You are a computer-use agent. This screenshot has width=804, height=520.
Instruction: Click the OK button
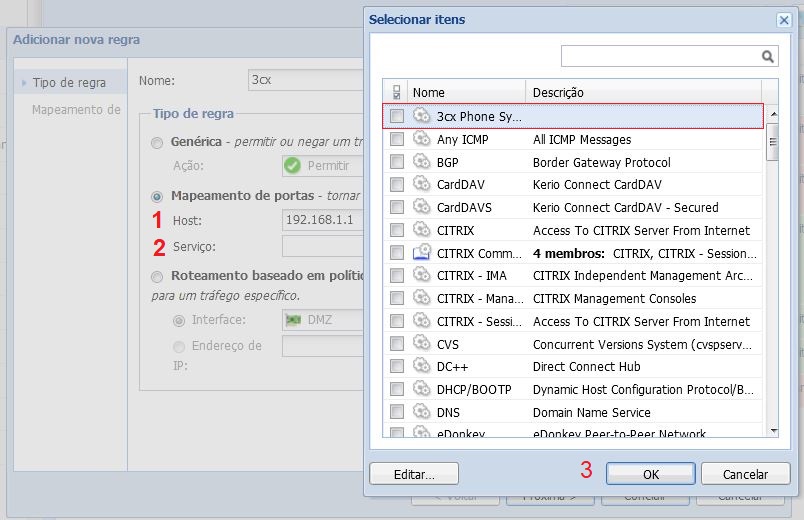[x=651, y=474]
